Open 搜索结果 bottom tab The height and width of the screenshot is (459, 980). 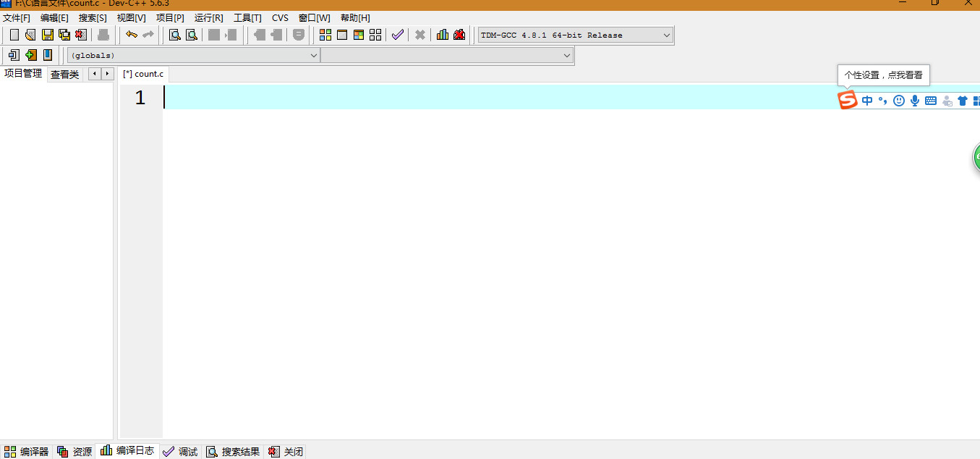pos(233,452)
